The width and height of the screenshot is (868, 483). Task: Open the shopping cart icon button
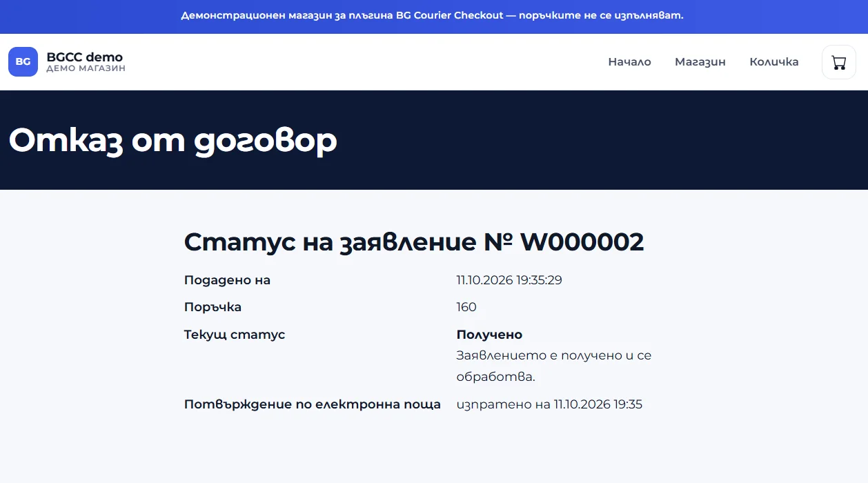(x=838, y=62)
